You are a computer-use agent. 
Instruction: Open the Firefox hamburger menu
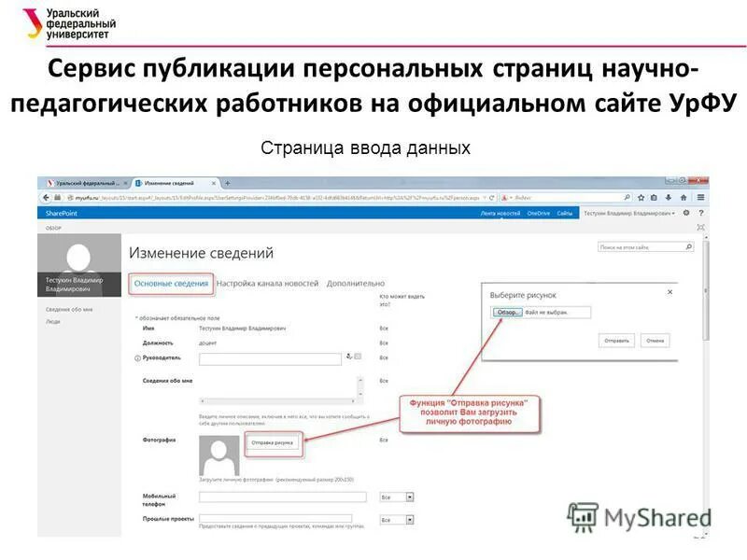point(699,197)
